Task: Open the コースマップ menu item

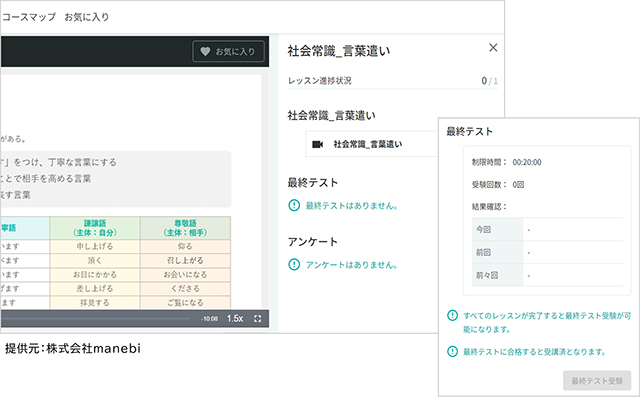Action: pyautogui.click(x=29, y=17)
